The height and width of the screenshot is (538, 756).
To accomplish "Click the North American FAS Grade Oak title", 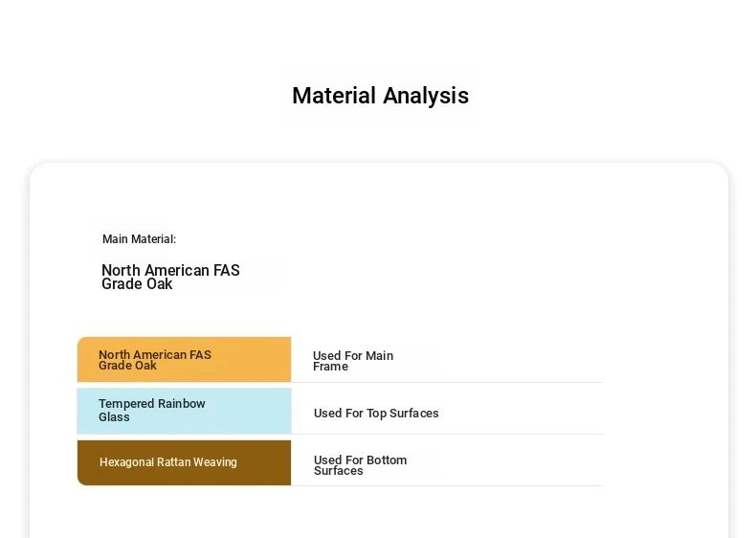I will 170,277.
